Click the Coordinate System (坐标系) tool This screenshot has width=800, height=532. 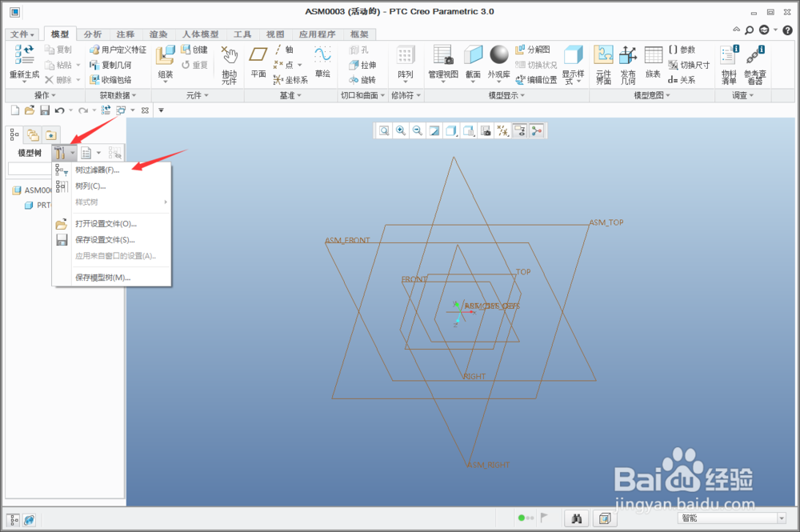click(290, 79)
